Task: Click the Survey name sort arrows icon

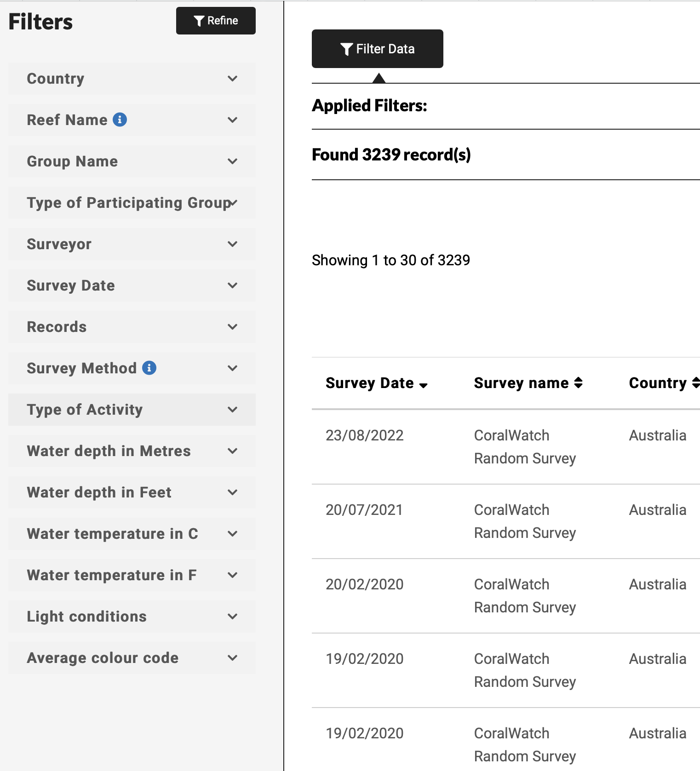Action: click(579, 383)
